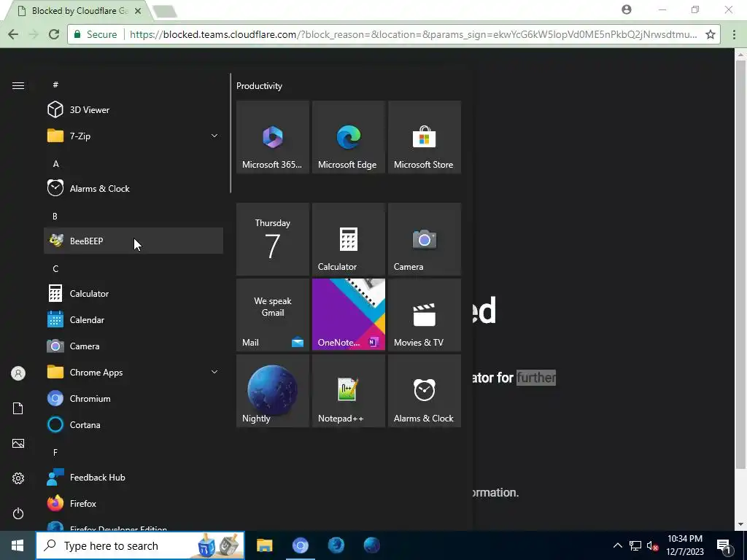Show hidden system tray icons
Viewport: 747px width, 560px height.
coord(617,545)
